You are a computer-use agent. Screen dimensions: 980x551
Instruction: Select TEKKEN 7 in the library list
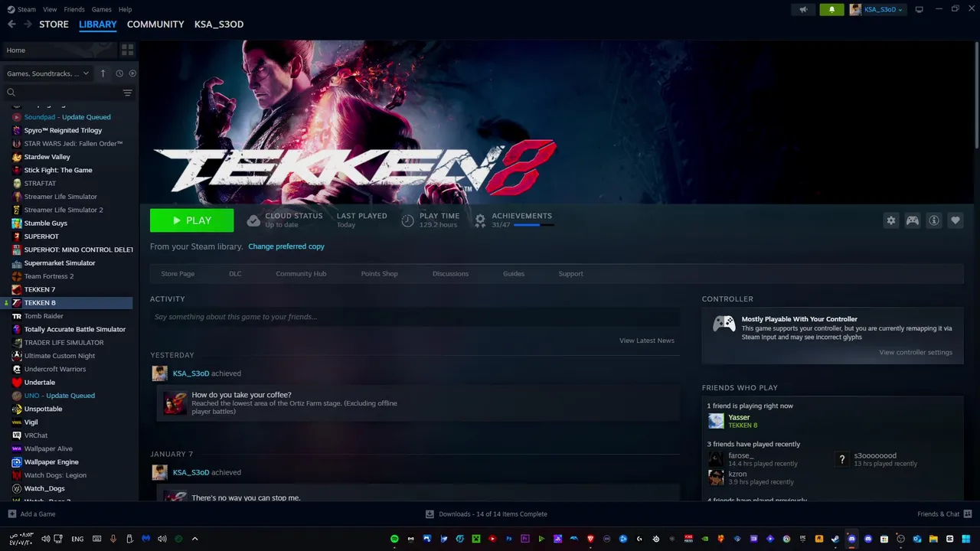click(x=39, y=289)
